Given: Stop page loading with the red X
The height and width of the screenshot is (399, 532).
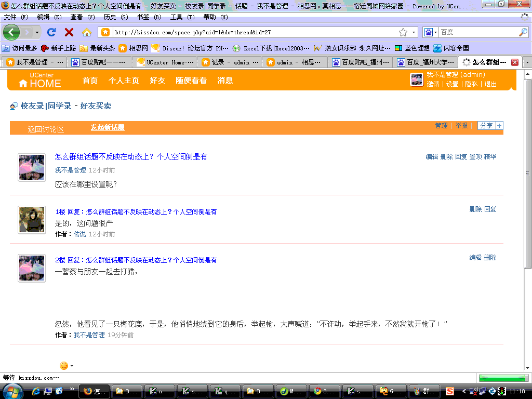Looking at the screenshot, I should (x=69, y=32).
